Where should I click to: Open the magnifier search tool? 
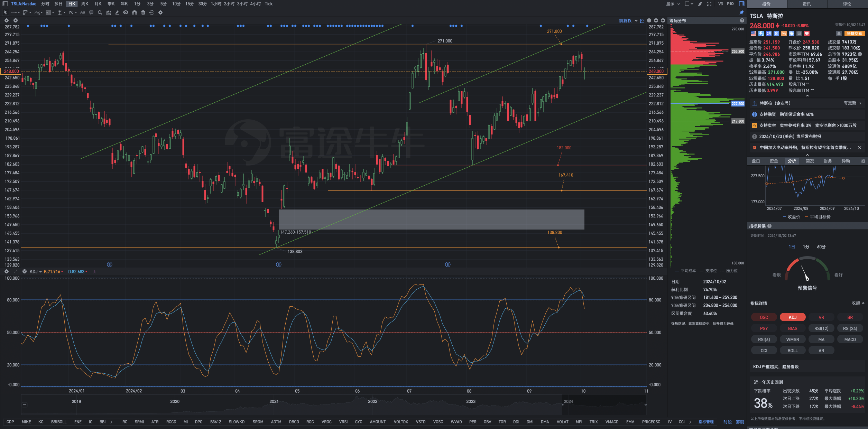(100, 12)
